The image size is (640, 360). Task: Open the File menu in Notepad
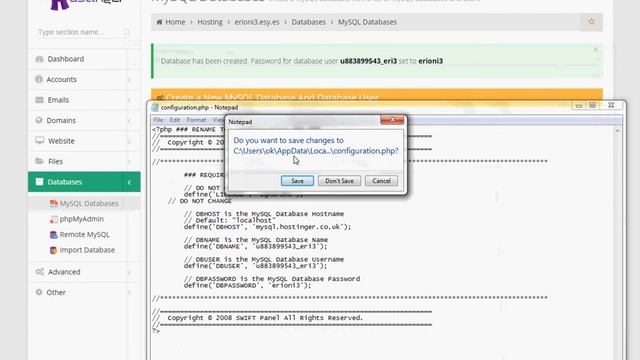point(158,120)
